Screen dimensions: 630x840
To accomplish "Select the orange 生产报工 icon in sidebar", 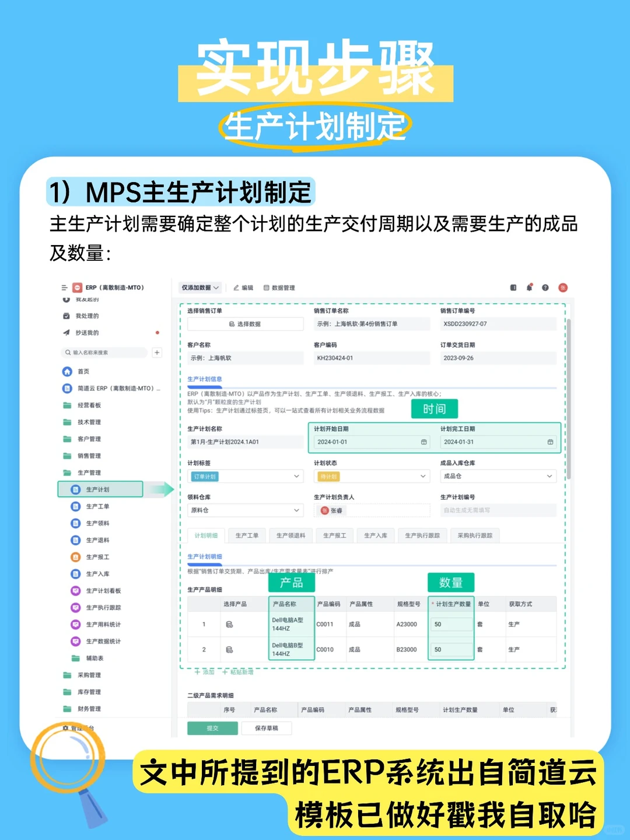I will point(75,556).
